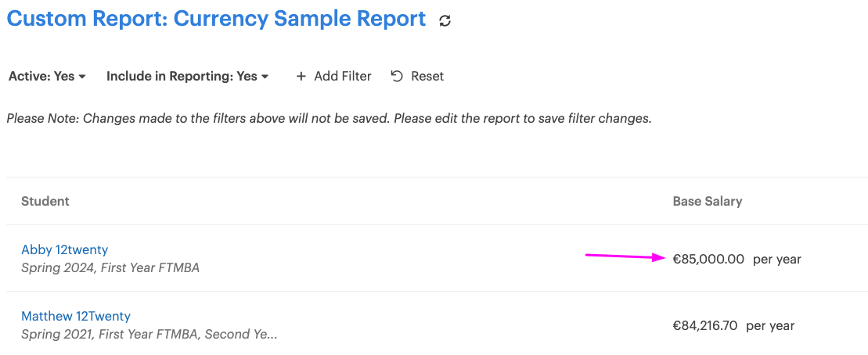This screenshot has width=868, height=355.
Task: Click the Student column header
Action: click(45, 202)
